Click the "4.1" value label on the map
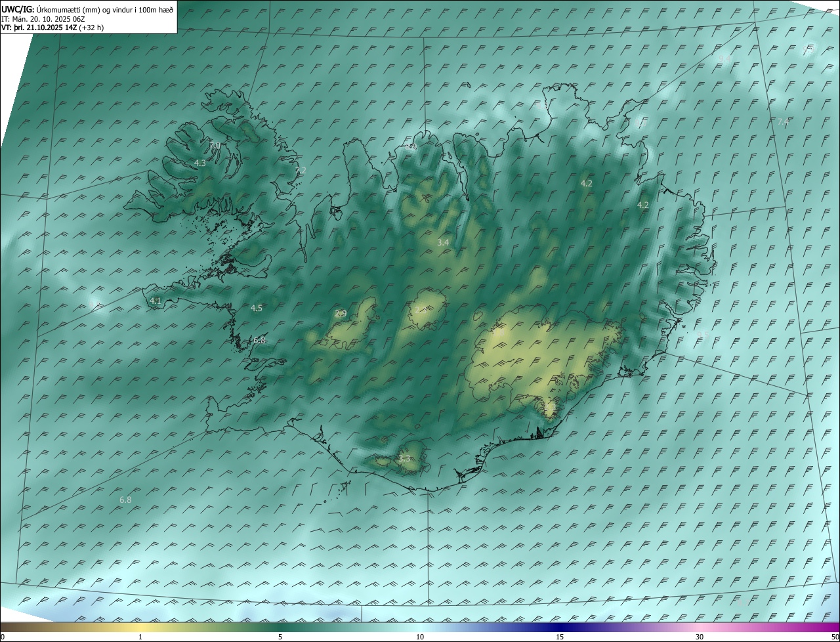840x642 pixels. (155, 301)
